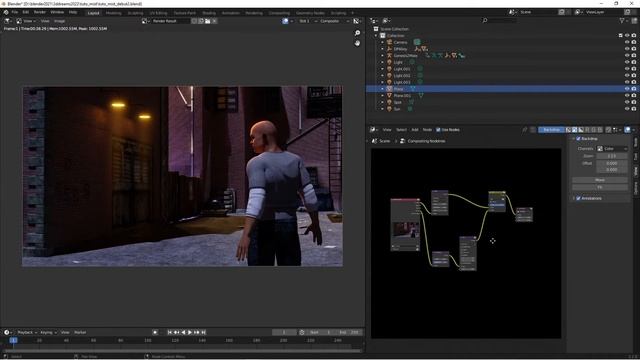Click the Compositing Nodetree breadcrumb icon
Screen dimensions: 640x360
[402, 141]
